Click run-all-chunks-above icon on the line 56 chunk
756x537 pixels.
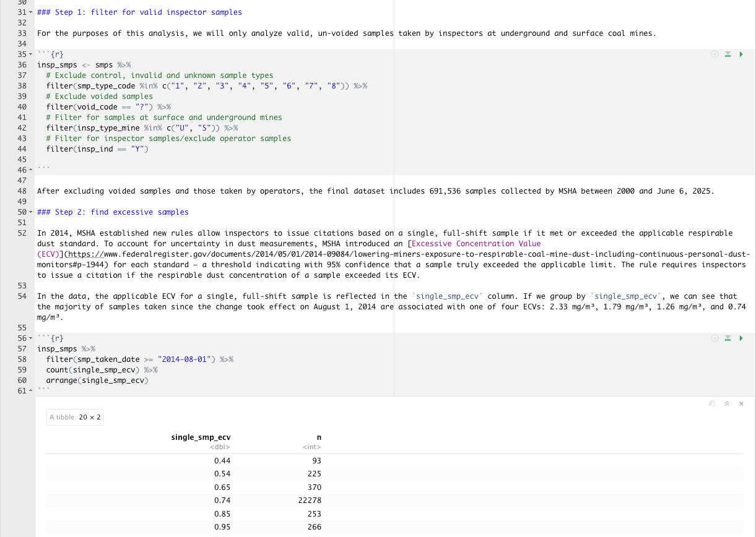coord(728,338)
